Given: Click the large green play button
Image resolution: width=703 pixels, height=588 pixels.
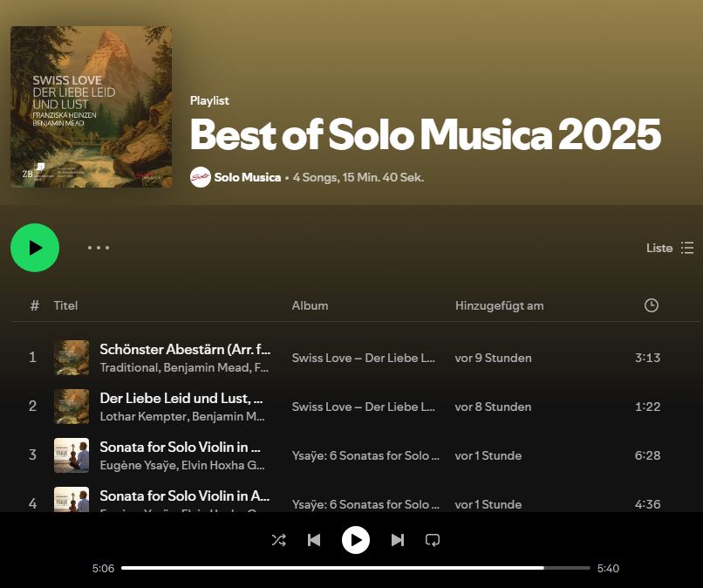Looking at the screenshot, I should tap(35, 248).
